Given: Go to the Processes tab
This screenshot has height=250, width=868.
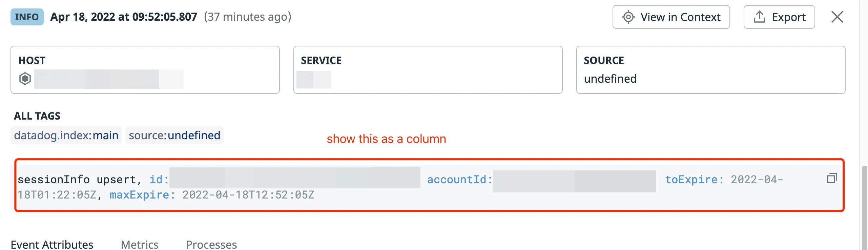Looking at the screenshot, I should click(211, 244).
